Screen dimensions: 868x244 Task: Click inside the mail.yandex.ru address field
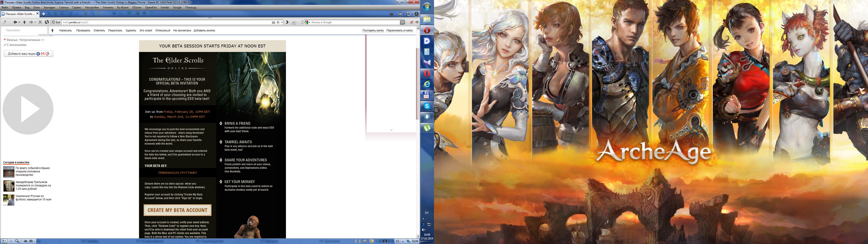pos(167,22)
